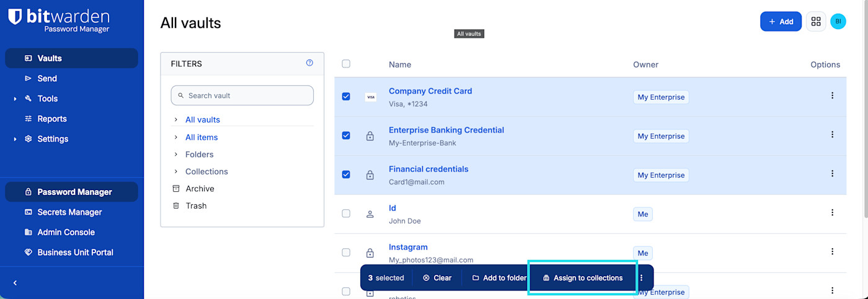Uncheck the Enterprise Banking Credential checkbox
This screenshot has height=299, width=868.
click(346, 136)
